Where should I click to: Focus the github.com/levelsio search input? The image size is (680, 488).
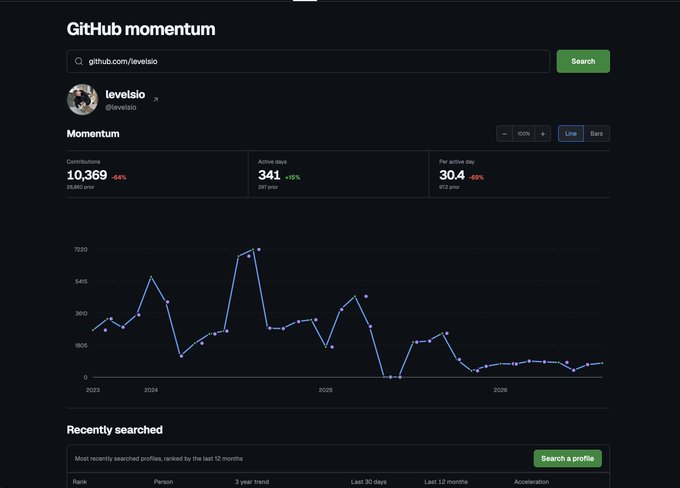pyautogui.click(x=308, y=61)
